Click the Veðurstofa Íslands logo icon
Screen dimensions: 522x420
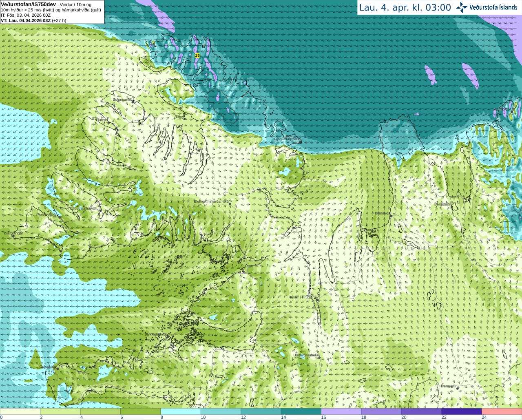pyautogui.click(x=462, y=7)
